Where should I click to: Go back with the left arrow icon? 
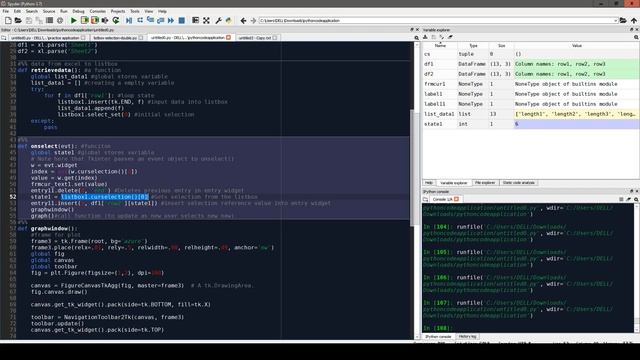[x=243, y=20]
